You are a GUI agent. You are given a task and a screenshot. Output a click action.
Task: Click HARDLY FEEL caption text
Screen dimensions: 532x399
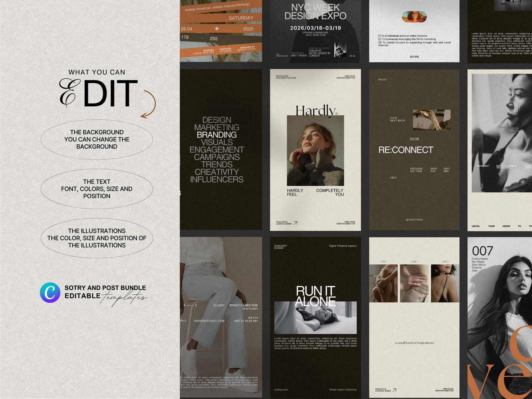[295, 192]
